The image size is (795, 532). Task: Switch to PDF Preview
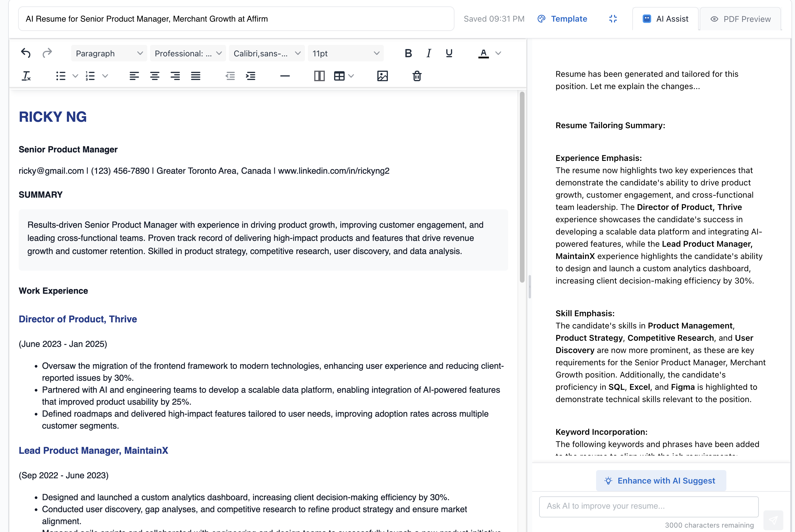point(740,19)
